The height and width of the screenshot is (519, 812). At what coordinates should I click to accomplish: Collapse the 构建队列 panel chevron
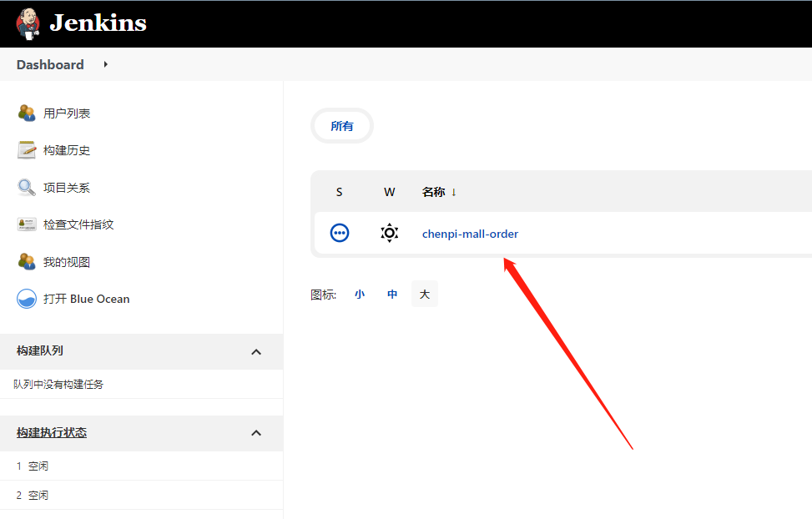(256, 352)
